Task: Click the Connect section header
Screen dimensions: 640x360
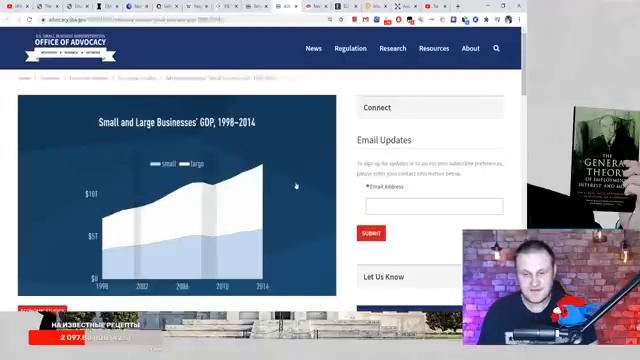Action: tap(430, 107)
